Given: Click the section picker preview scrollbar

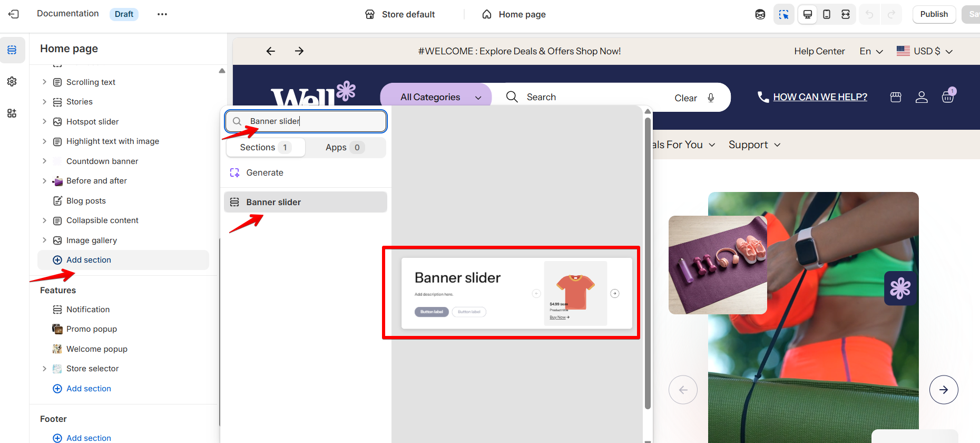Looking at the screenshot, I should pyautogui.click(x=648, y=263).
